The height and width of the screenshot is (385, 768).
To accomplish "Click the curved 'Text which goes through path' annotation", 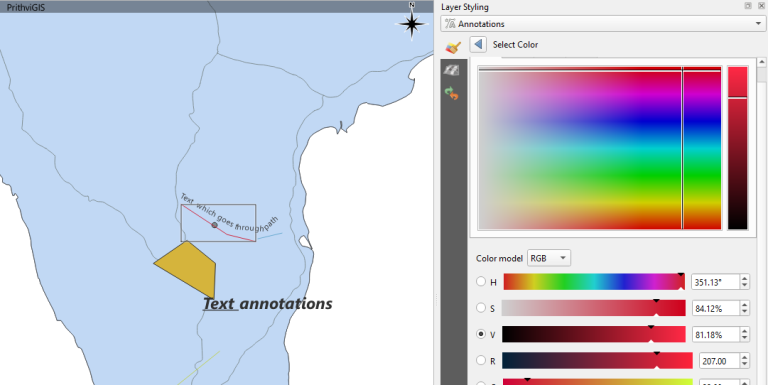I will coord(229,214).
